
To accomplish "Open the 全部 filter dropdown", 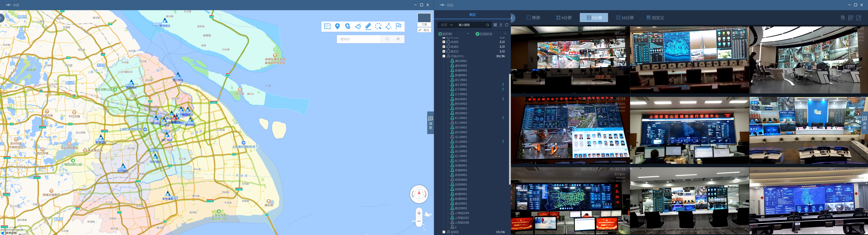I will pos(447,25).
